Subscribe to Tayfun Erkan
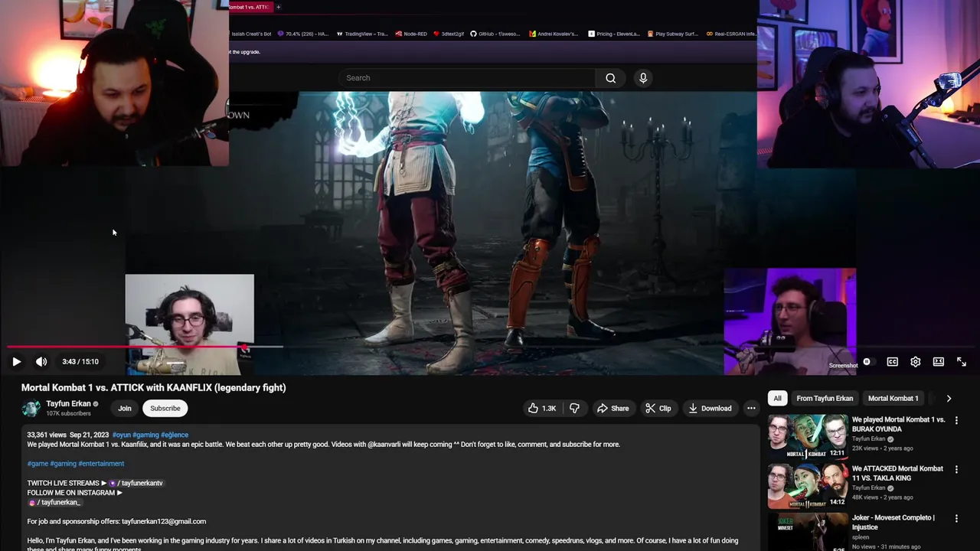Screen dimensions: 980x551 coord(165,409)
